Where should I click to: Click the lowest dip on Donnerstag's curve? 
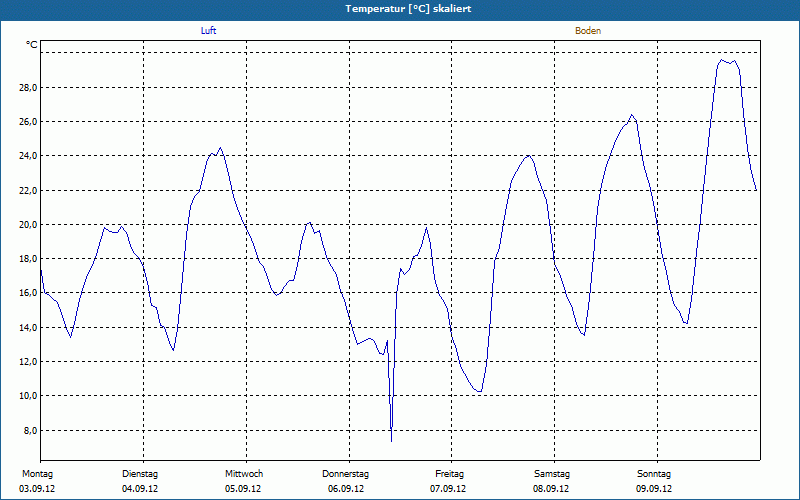pyautogui.click(x=391, y=441)
